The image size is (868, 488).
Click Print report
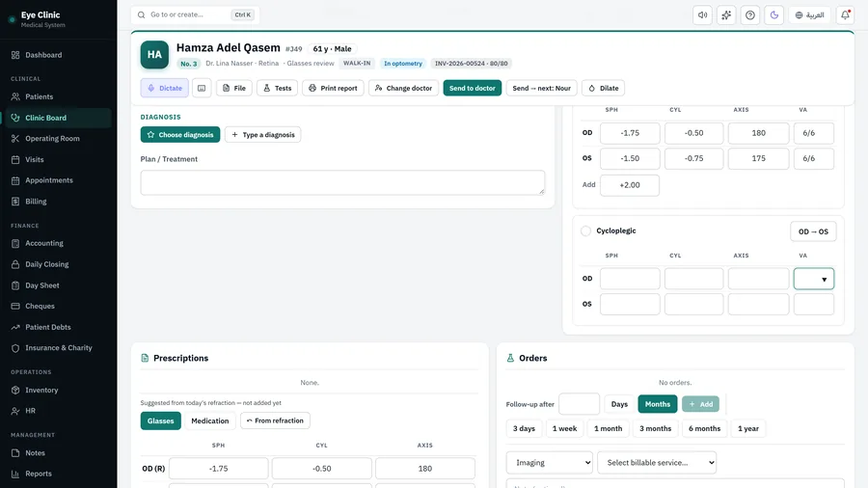coord(333,88)
